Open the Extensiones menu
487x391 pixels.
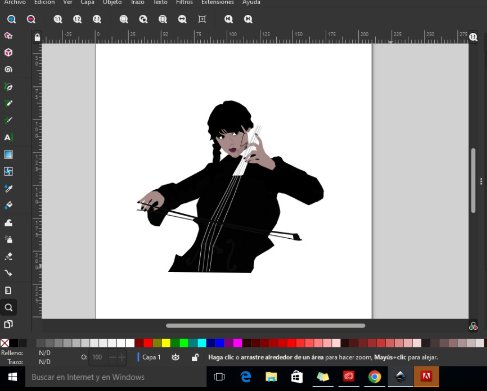pyautogui.click(x=218, y=2)
